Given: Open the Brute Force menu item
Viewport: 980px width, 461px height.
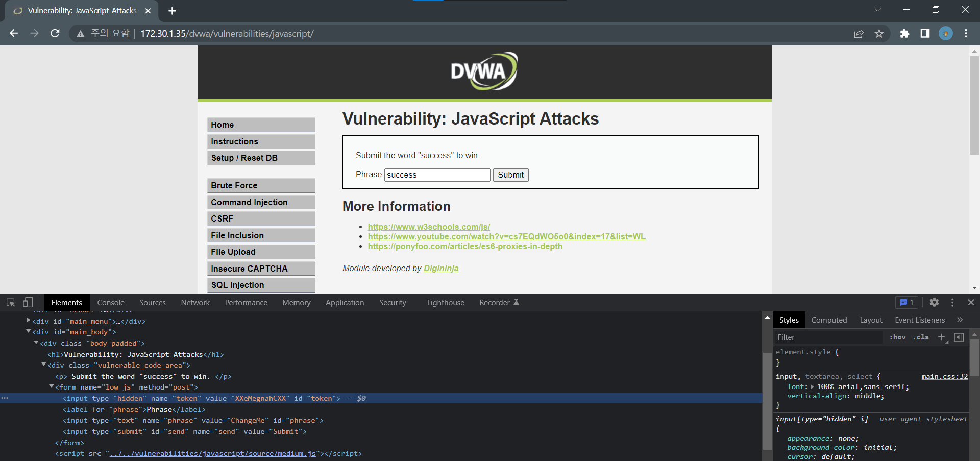Looking at the screenshot, I should point(261,185).
